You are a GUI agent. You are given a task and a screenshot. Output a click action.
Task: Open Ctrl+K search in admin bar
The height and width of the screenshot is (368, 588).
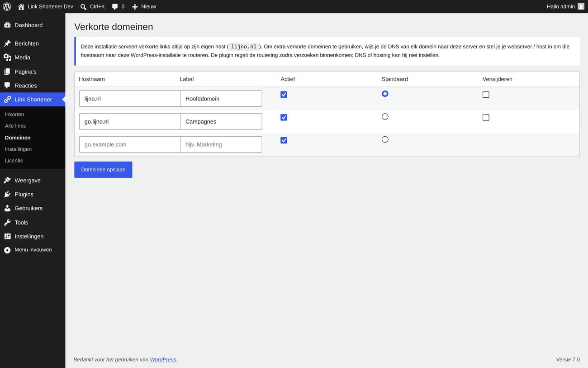coord(92,6)
